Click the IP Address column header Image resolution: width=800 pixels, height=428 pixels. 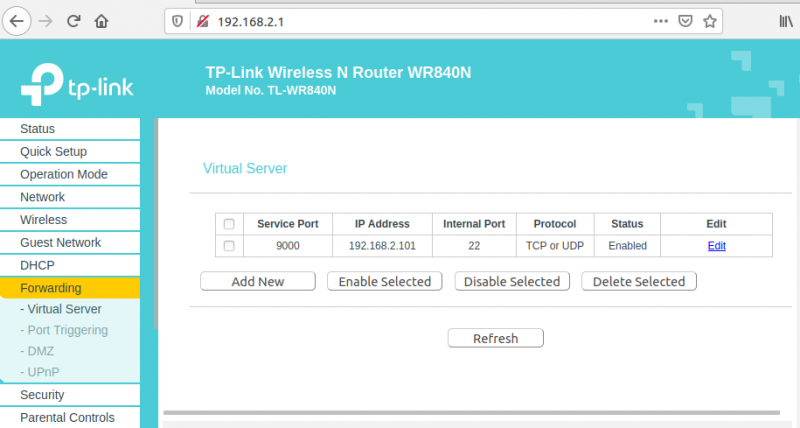(382, 224)
